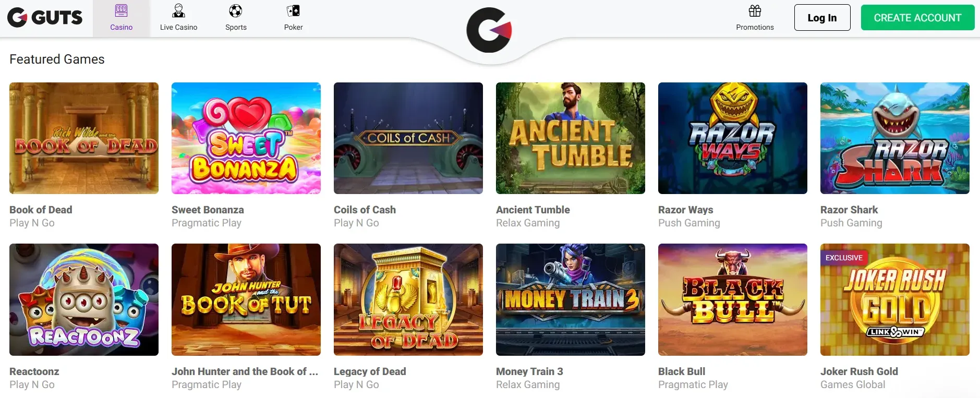Click the Log In button
The height and width of the screenshot is (398, 980).
(x=822, y=18)
